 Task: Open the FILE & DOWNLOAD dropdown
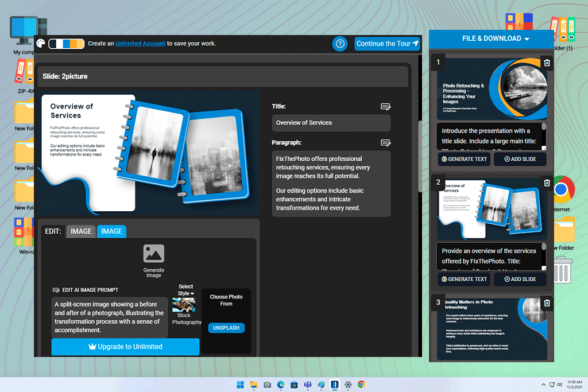[495, 38]
